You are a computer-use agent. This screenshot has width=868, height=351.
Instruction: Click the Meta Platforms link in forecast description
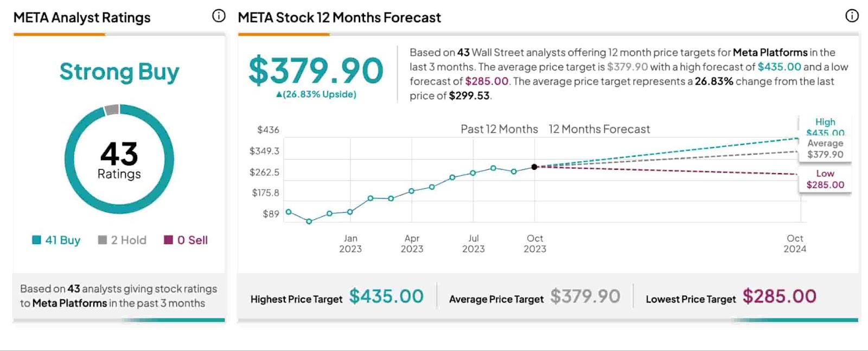pos(770,53)
